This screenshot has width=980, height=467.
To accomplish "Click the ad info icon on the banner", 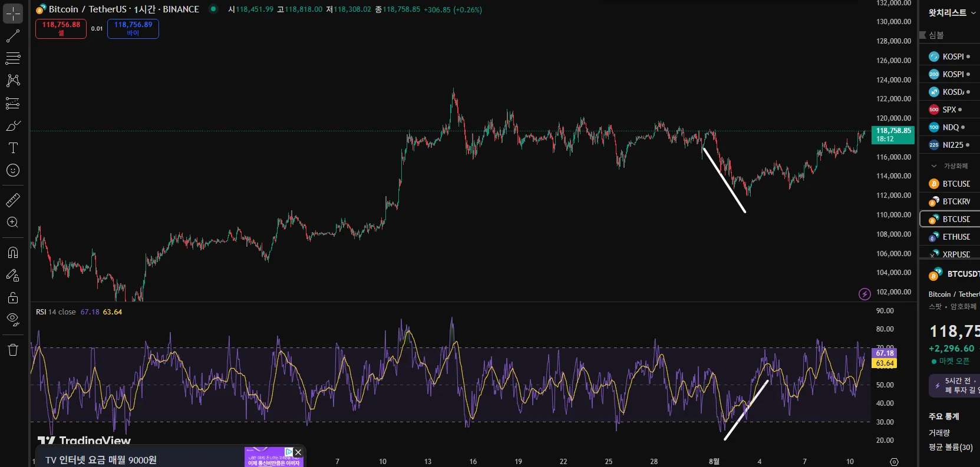I will 289,452.
